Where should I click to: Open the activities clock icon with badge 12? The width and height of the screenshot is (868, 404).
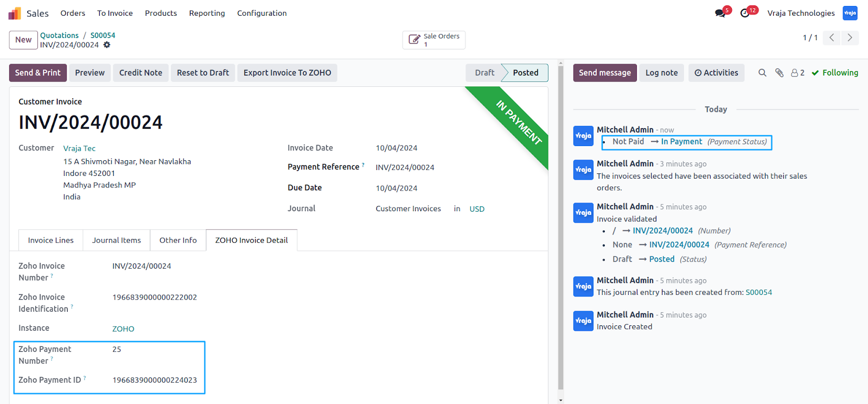[745, 13]
